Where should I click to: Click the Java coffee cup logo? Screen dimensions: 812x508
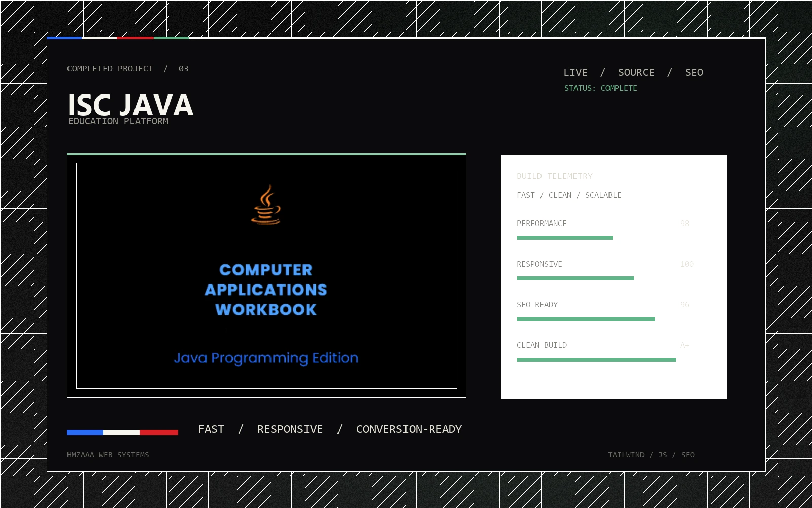coord(266,204)
